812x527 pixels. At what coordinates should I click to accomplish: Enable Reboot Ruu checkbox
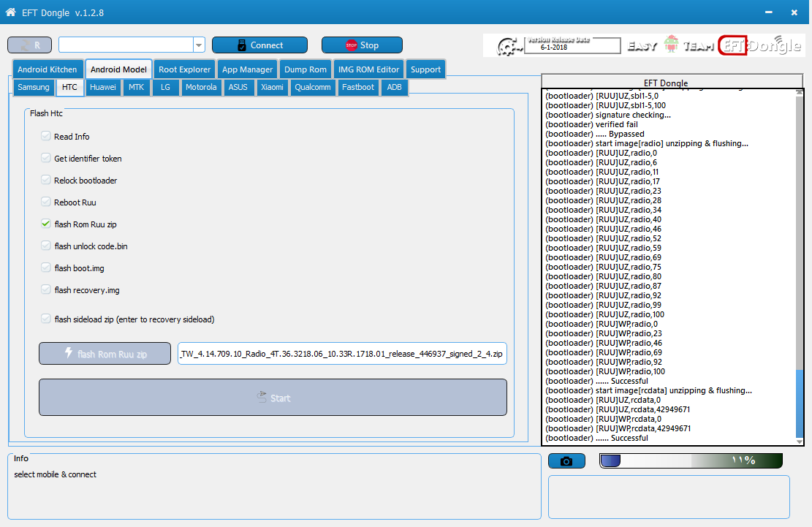pyautogui.click(x=45, y=202)
